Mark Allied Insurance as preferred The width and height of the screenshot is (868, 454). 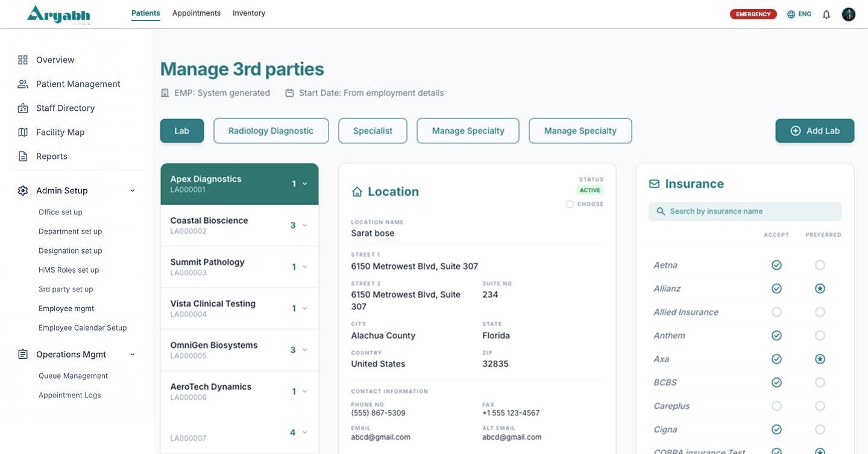click(x=820, y=312)
